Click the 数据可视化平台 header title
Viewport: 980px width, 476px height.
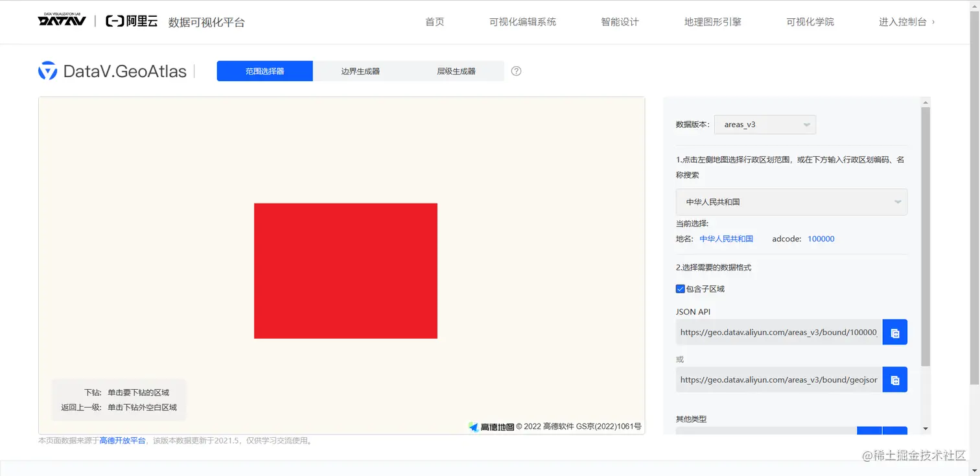207,22
